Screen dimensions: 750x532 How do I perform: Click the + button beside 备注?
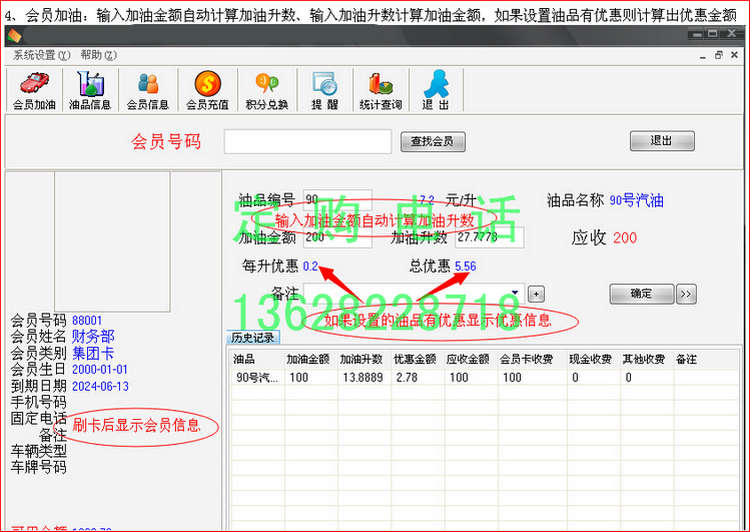pyautogui.click(x=536, y=294)
